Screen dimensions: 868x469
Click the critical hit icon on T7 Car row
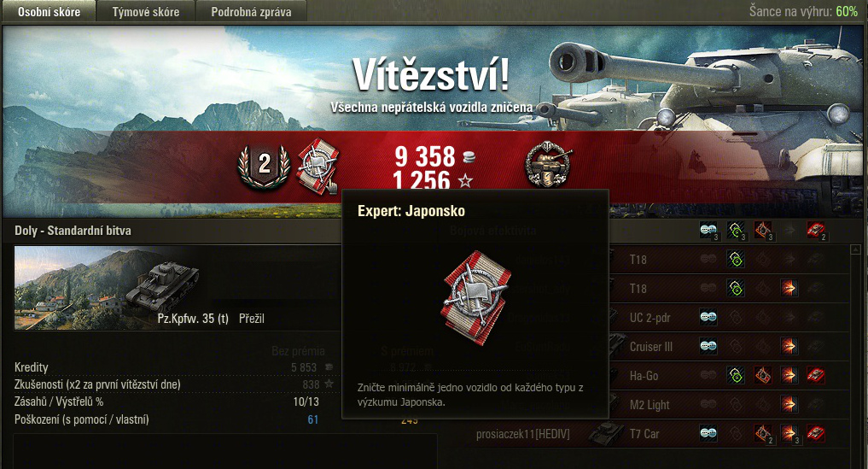(x=763, y=433)
